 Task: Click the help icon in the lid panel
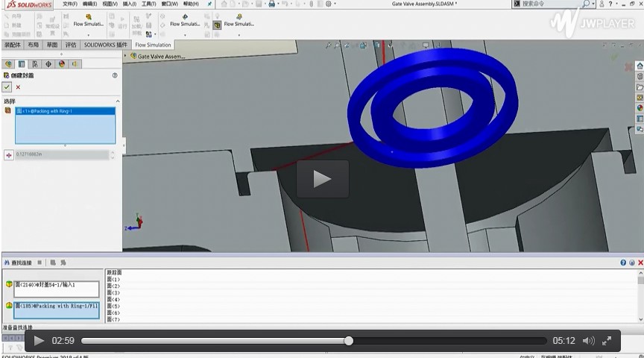tap(115, 75)
